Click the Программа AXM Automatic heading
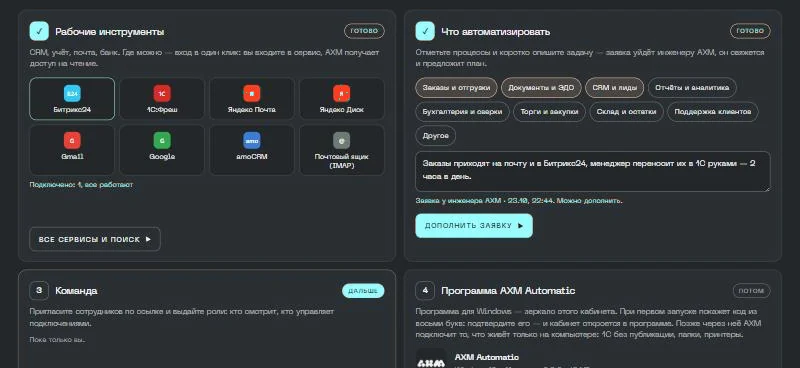Viewport: 800px width, 368px height. coord(508,291)
